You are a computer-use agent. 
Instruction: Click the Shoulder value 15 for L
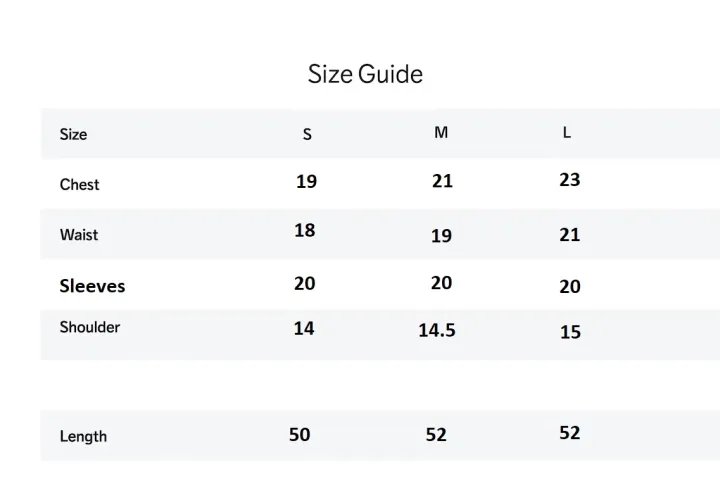[x=570, y=332]
